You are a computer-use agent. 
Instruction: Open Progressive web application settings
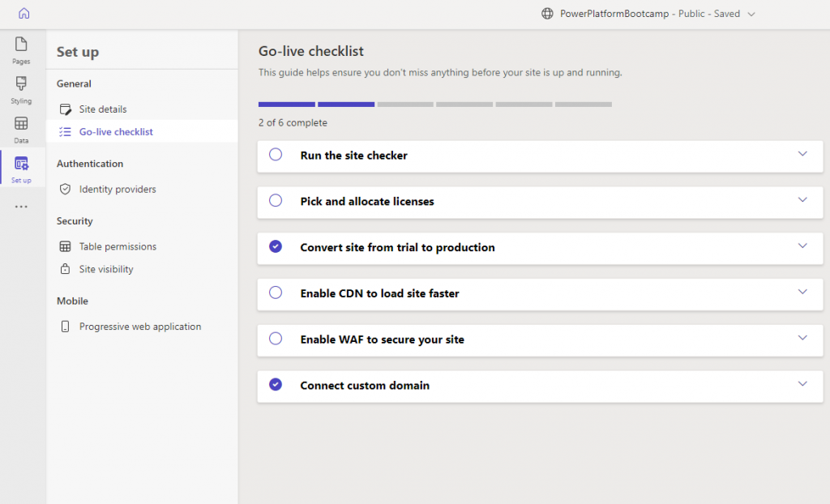coord(142,327)
